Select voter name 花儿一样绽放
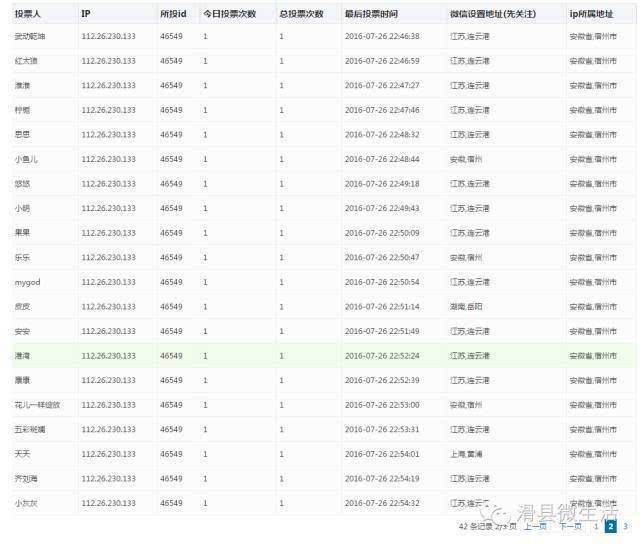The image size is (640, 545). [x=37, y=405]
